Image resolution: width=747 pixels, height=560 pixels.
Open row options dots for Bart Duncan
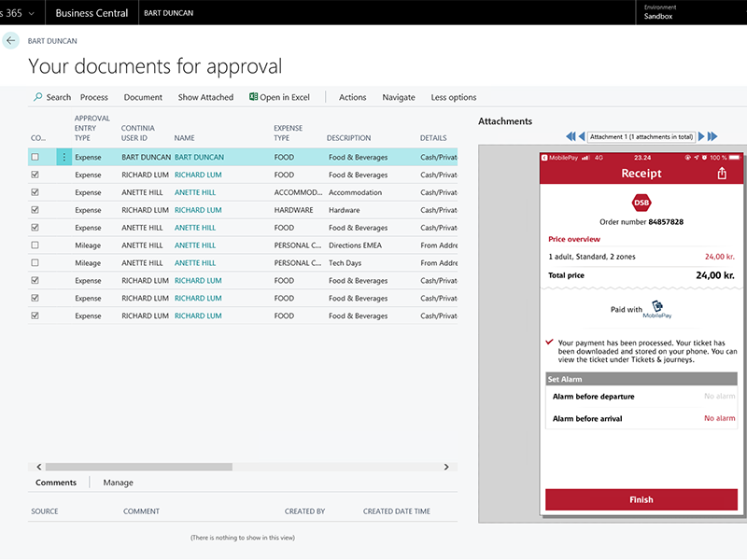[x=63, y=157]
